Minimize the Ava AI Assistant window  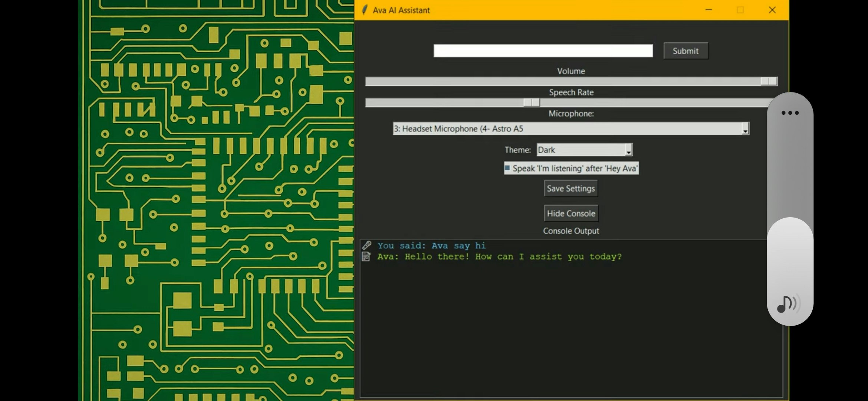click(x=709, y=10)
